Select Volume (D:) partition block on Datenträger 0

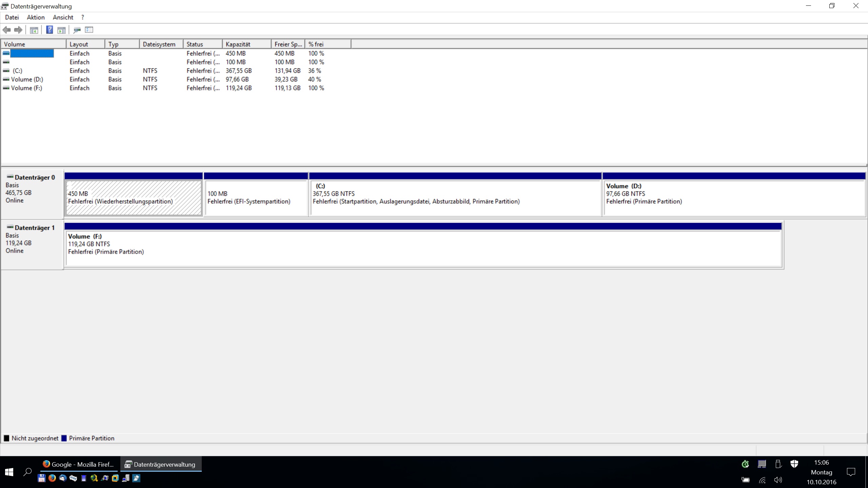pos(734,198)
